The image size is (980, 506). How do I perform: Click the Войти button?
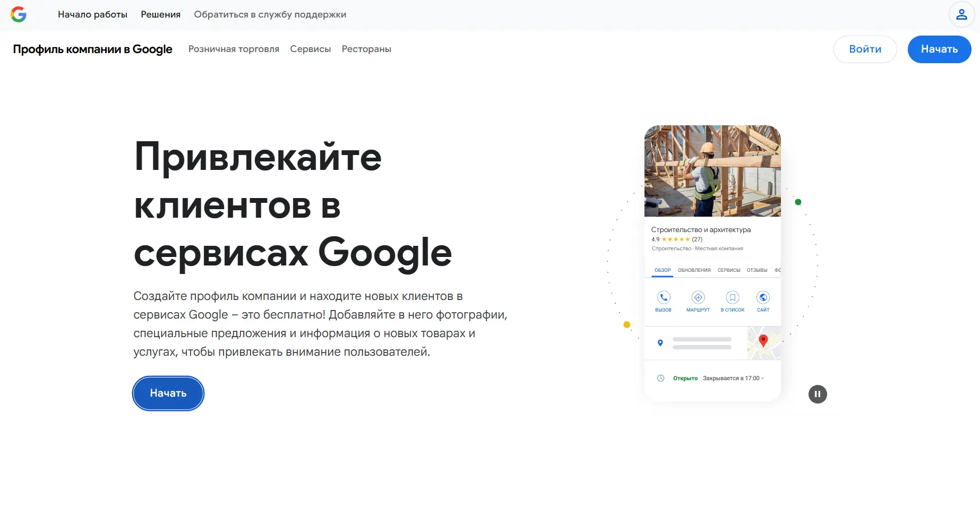pos(865,49)
